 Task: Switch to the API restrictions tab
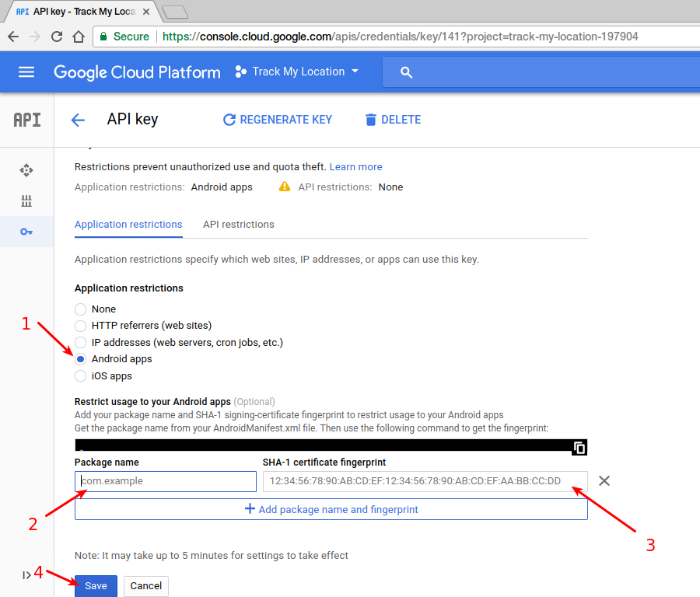tap(239, 225)
